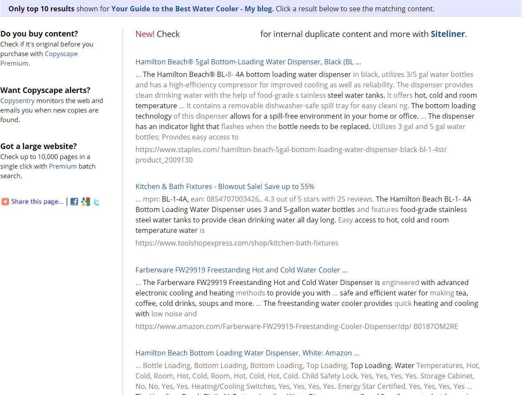This screenshot has height=395, width=532.
Task: Click the staples.com result URL
Action: [291, 155]
